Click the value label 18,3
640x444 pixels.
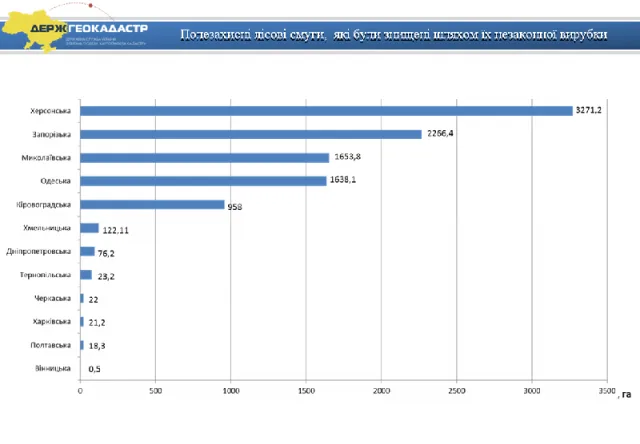point(97,346)
